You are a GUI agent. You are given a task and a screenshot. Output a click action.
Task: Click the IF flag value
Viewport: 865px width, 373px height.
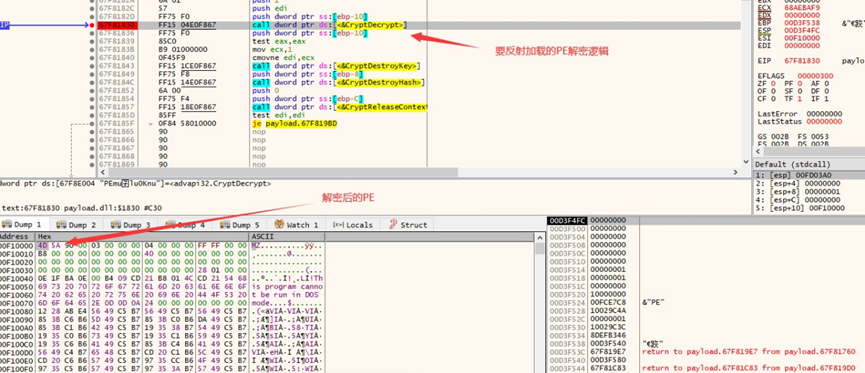click(825, 99)
